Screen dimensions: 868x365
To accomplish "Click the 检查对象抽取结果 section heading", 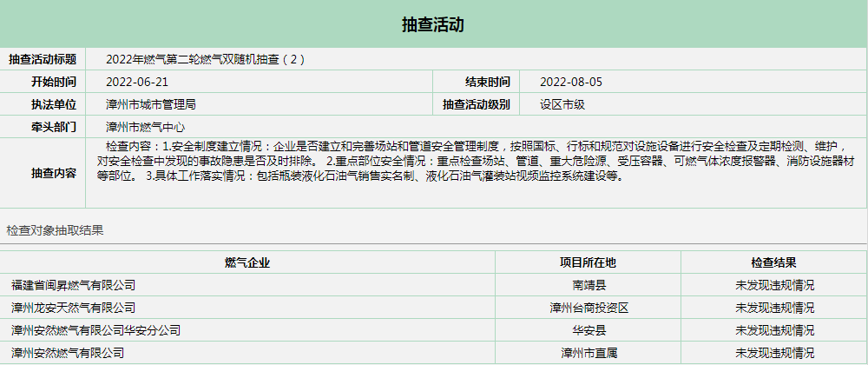I will [55, 230].
